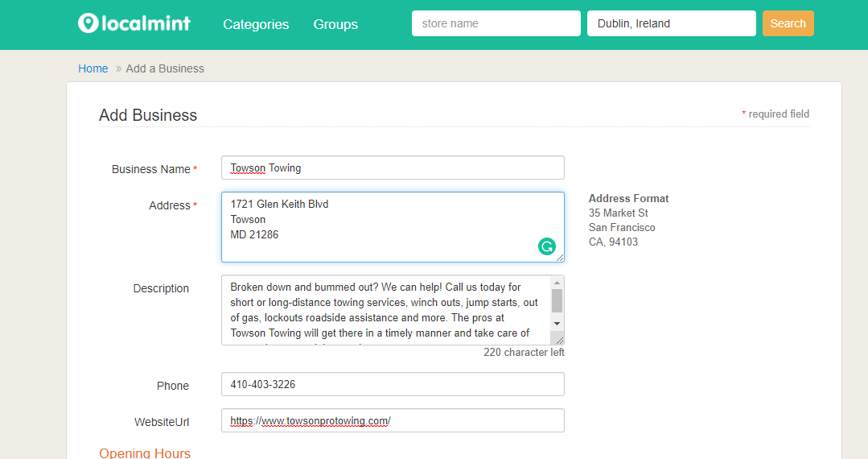The width and height of the screenshot is (868, 459).
Task: Click the orange Search button
Action: (x=788, y=23)
